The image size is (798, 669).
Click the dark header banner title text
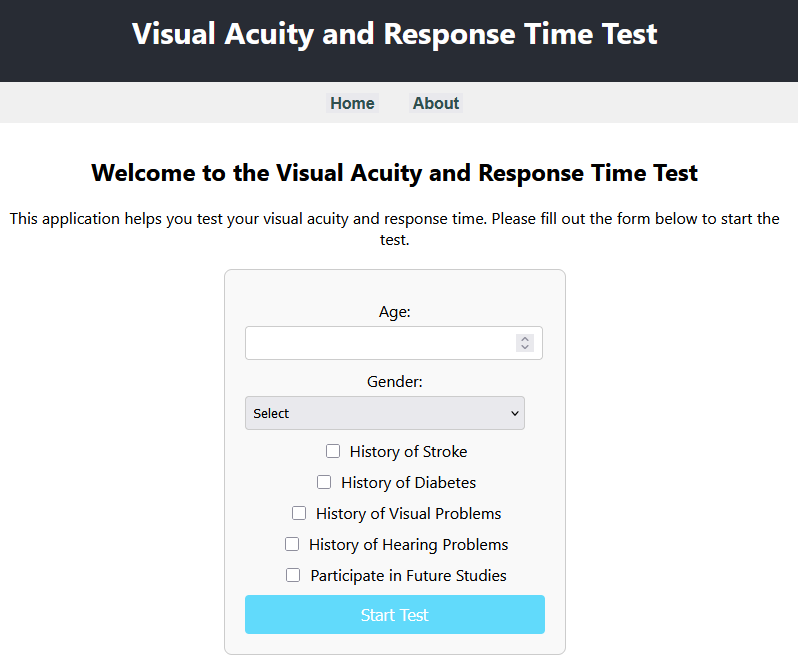click(395, 34)
